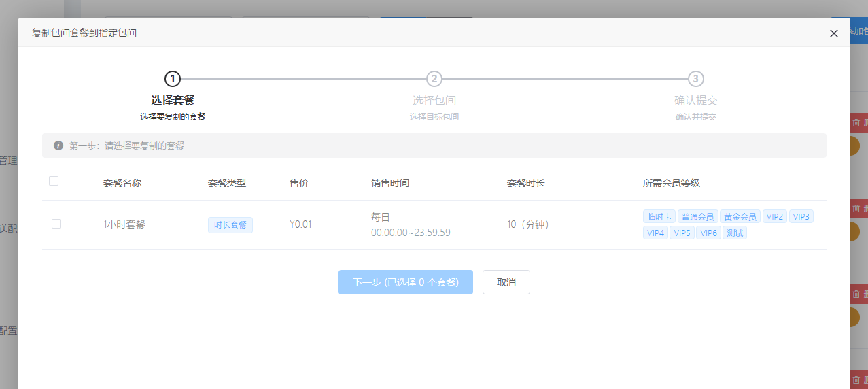This screenshot has width=868, height=389.
Task: Click the 选择包间 step title
Action: coord(434,101)
